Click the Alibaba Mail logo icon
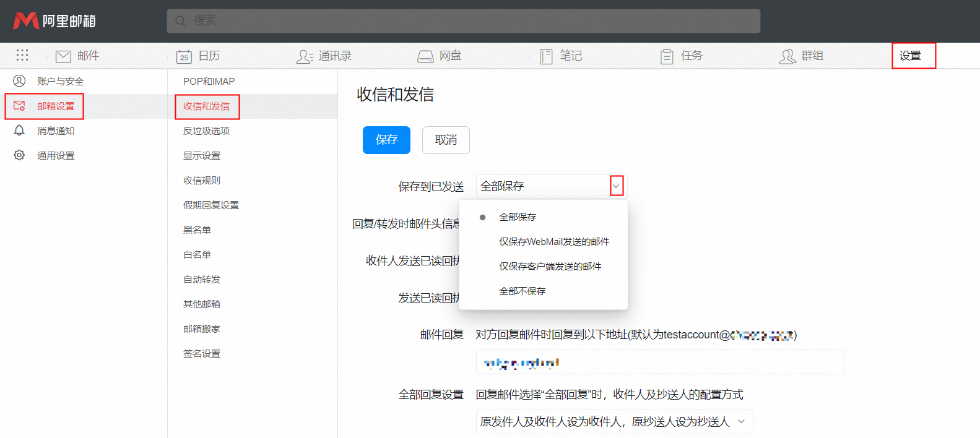Viewport: 980px width, 438px height. (x=26, y=21)
